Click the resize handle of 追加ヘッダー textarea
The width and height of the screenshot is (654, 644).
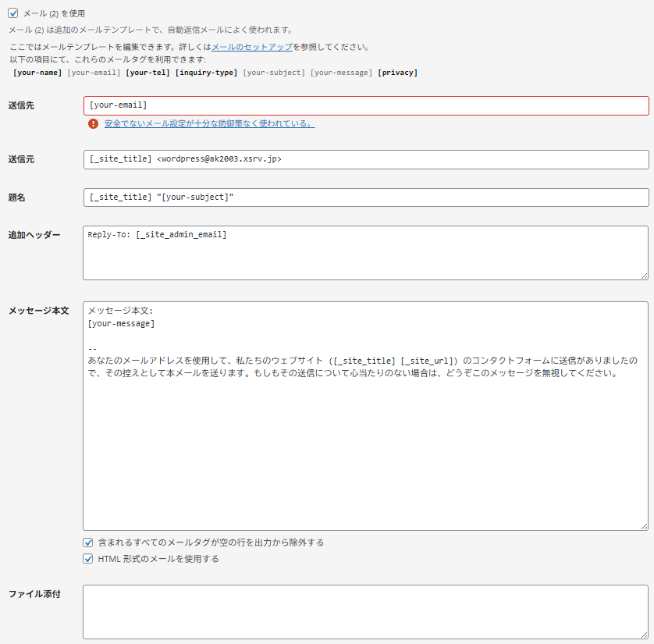coord(644,276)
